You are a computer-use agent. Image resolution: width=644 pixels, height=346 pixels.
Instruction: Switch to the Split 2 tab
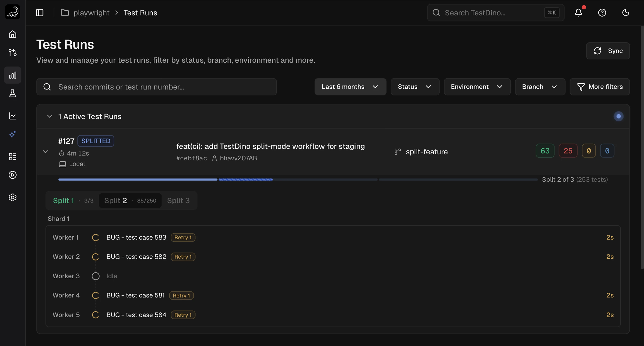click(130, 200)
